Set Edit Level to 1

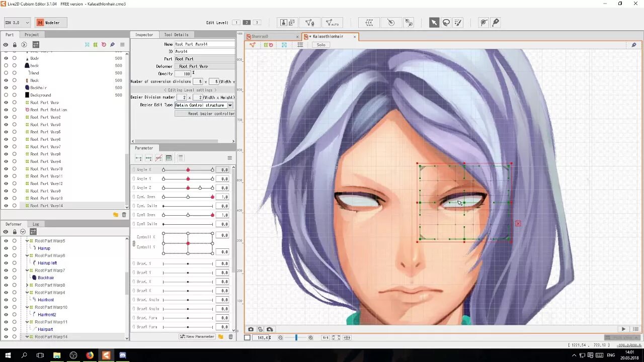point(235,23)
